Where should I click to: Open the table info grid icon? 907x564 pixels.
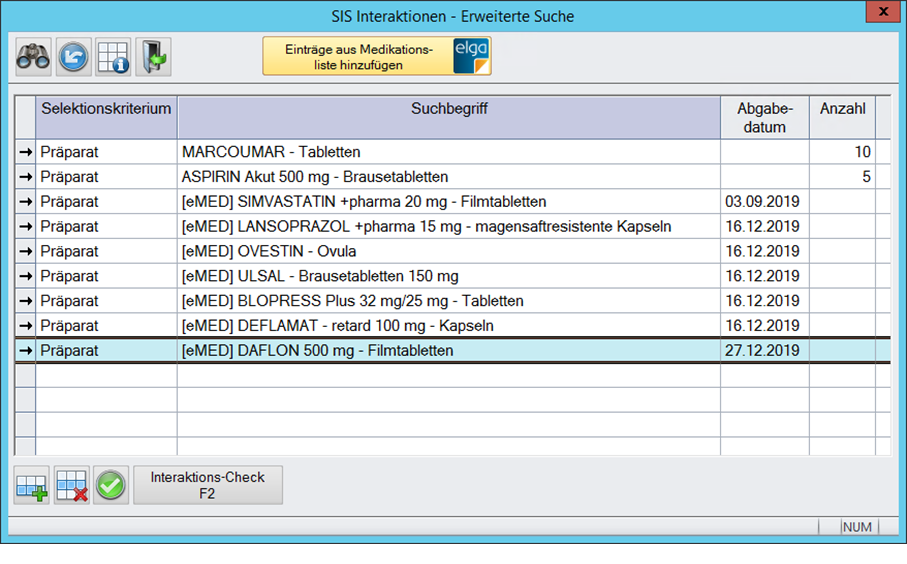(x=113, y=57)
